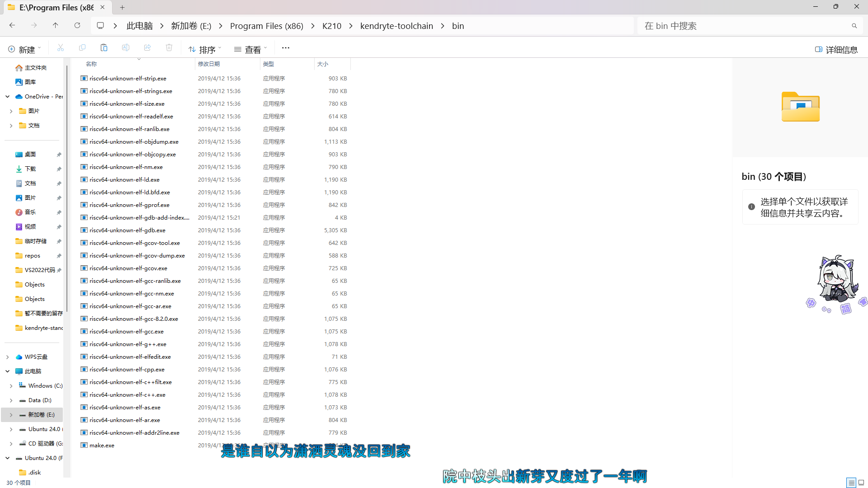Screen dimensions: 868x488
Task: Click the 新建 new item button
Action: click(x=24, y=49)
